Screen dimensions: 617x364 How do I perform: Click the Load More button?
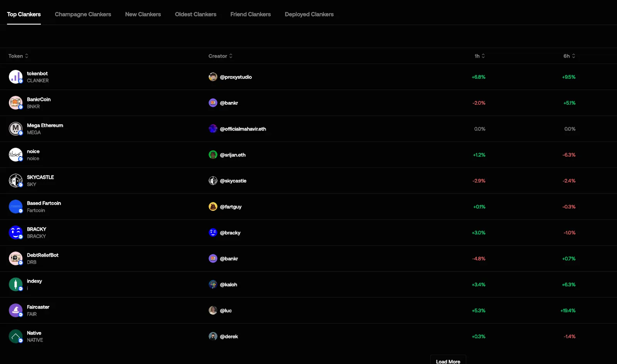pos(448,360)
